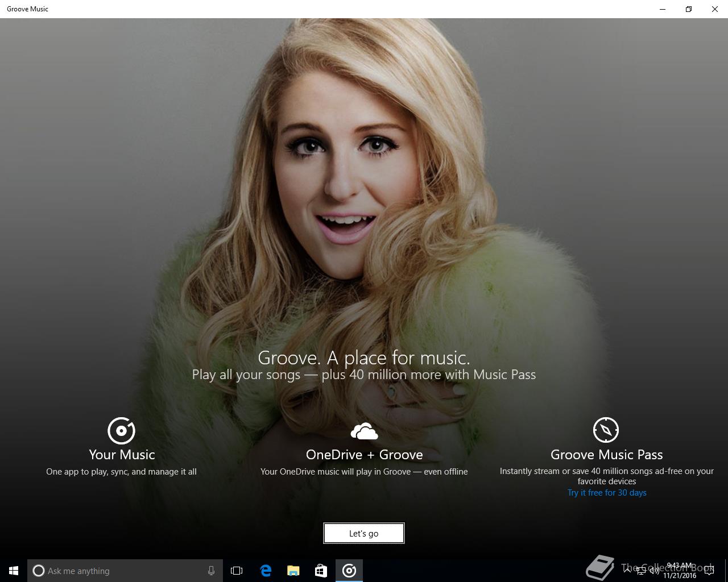Open the Try it free for 30 days link
728x582 pixels.
click(607, 493)
